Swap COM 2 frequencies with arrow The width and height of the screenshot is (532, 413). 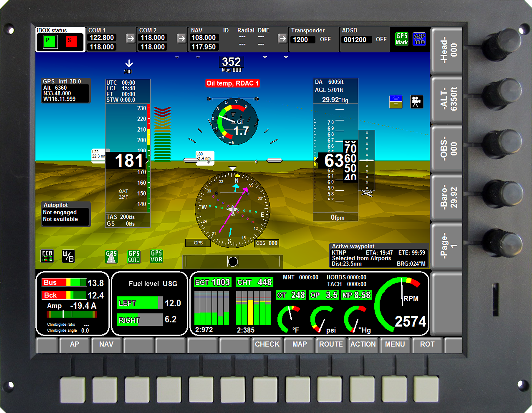point(181,39)
